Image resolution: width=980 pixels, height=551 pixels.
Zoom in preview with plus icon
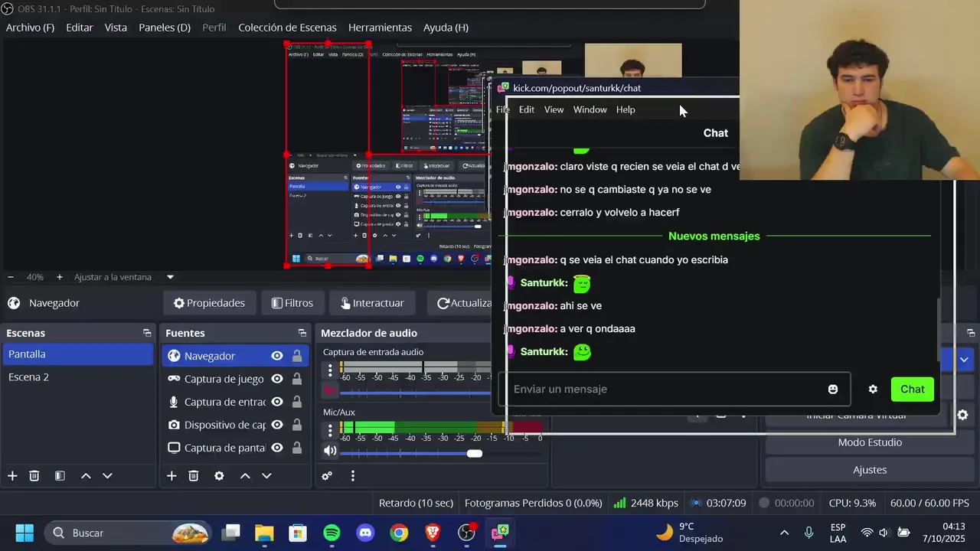[59, 277]
